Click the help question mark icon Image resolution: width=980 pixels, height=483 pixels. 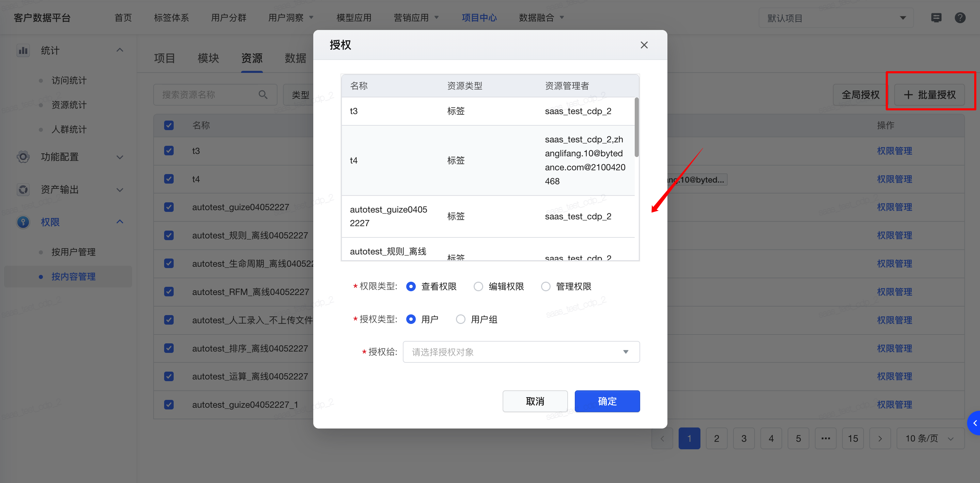(x=960, y=18)
